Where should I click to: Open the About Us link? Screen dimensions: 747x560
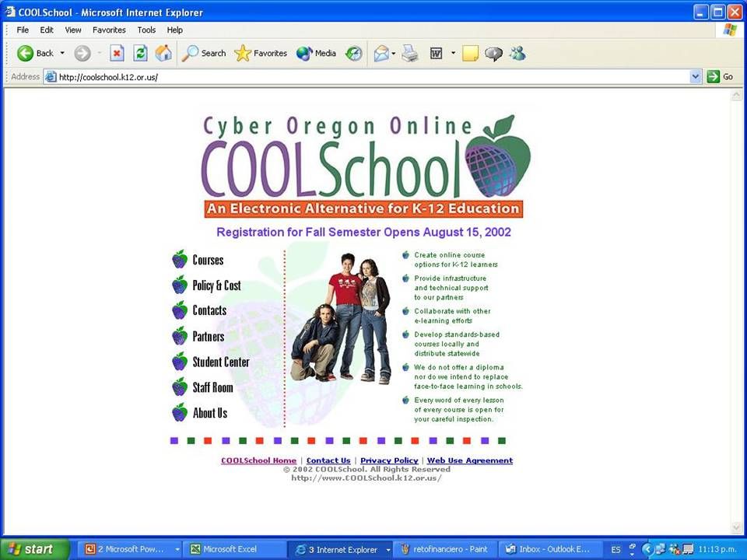tap(209, 413)
